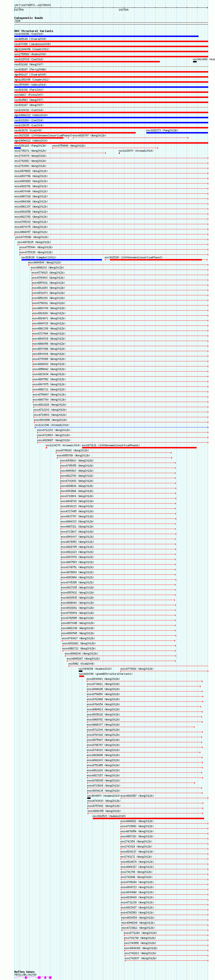Click label essv6666821 (Wong2012b)
This screenshot has width=215, height=980.
pyautogui.click(x=137, y=821)
